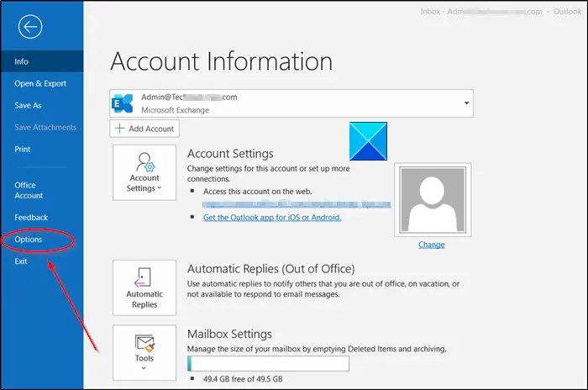Open Feedback in the sidebar
The image size is (588, 390).
[31, 218]
